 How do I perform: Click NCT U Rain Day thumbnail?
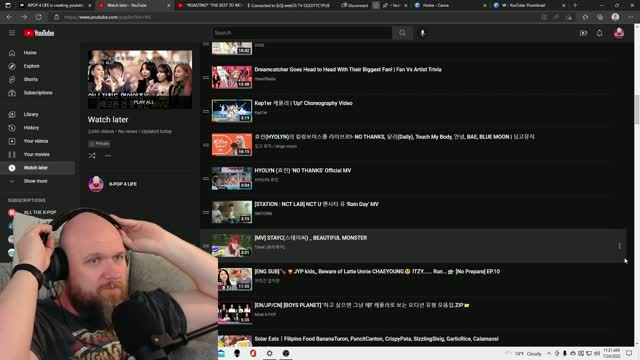click(232, 212)
